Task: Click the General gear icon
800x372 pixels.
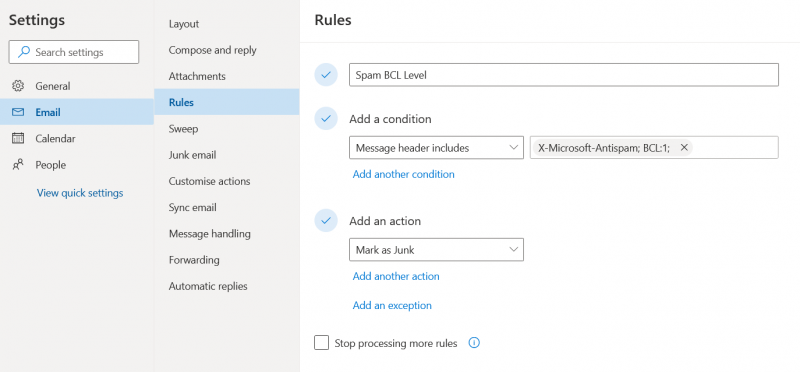Action: point(18,86)
